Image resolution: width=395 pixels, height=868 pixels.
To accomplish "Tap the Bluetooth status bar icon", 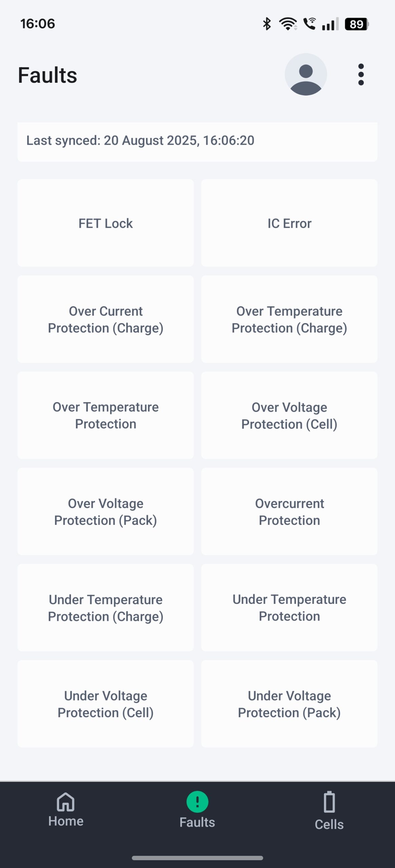I will point(267,24).
